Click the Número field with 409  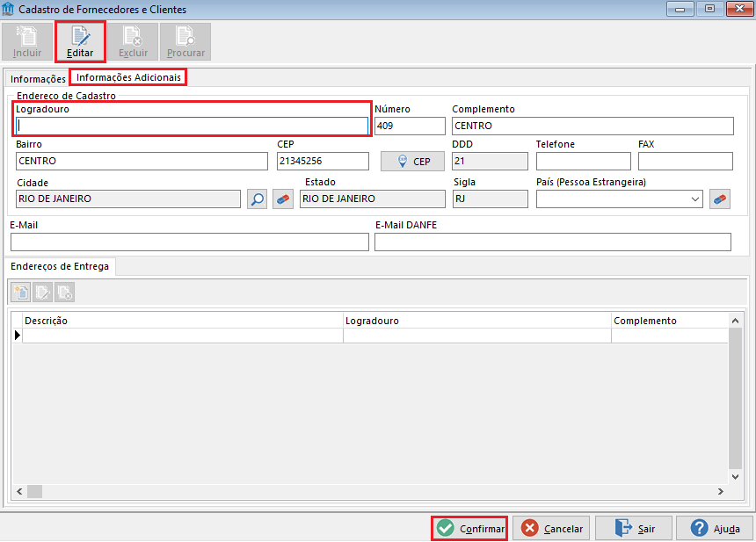(x=410, y=126)
